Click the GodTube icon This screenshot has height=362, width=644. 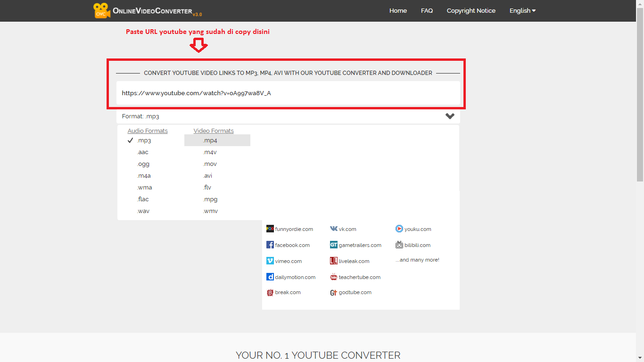tap(334, 293)
